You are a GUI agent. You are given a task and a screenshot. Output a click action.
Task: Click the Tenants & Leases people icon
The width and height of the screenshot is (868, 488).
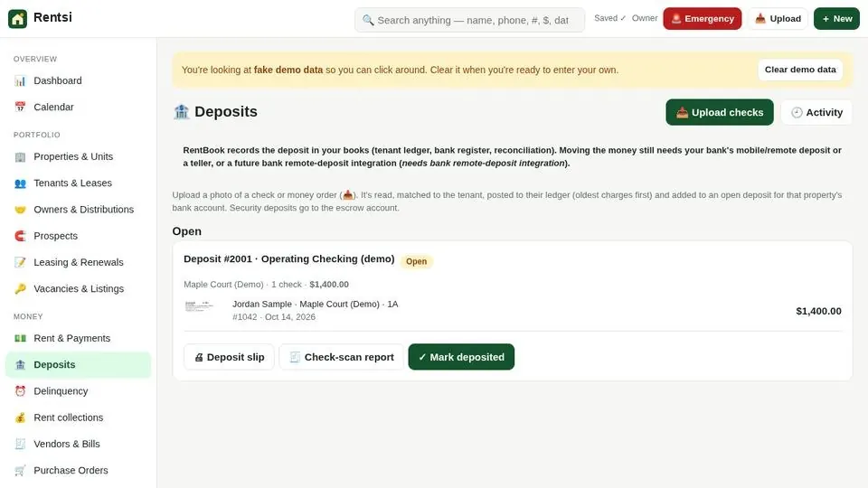pyautogui.click(x=20, y=183)
